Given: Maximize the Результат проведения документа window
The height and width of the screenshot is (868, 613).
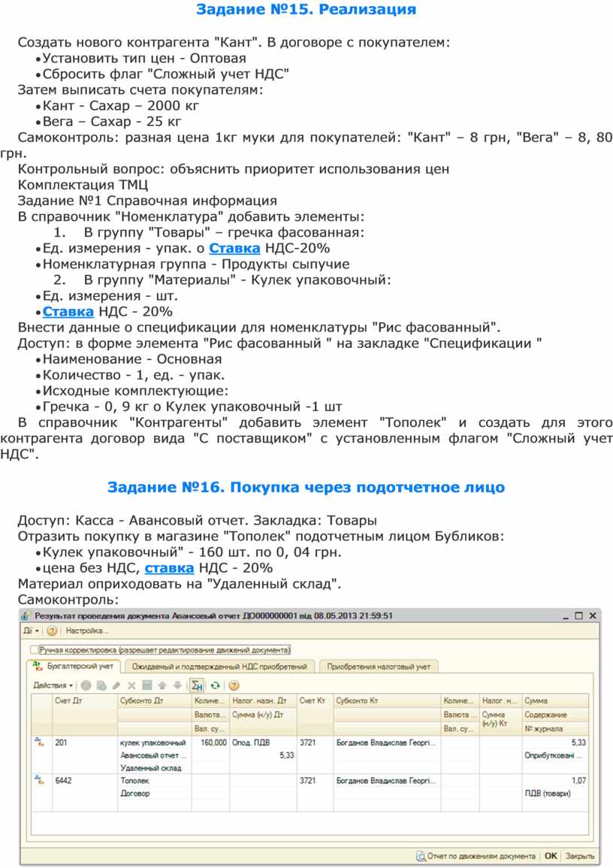Looking at the screenshot, I should [x=578, y=615].
